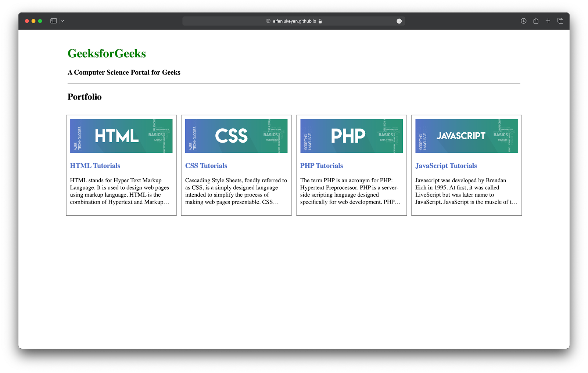Show the Safari downloads icon

click(x=524, y=21)
